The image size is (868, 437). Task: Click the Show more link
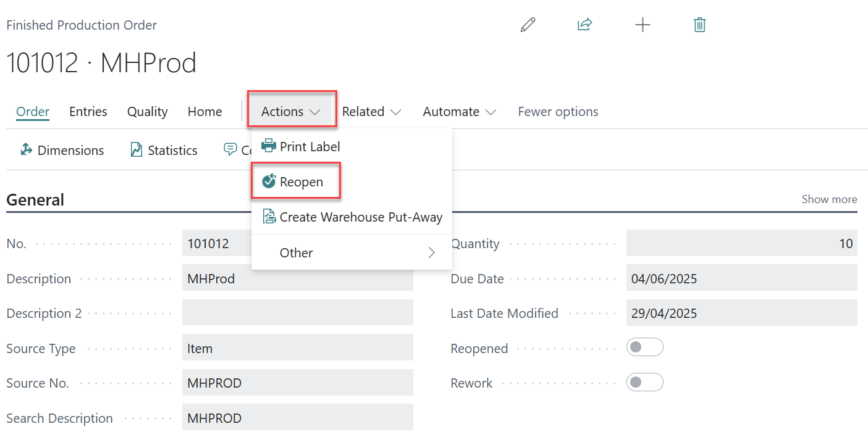tap(828, 199)
